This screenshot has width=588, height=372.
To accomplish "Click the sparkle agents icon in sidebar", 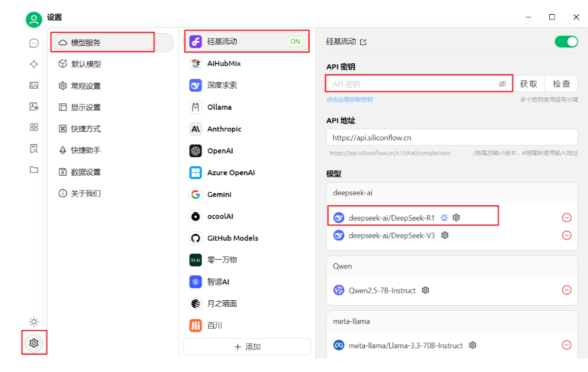I will pos(34,64).
